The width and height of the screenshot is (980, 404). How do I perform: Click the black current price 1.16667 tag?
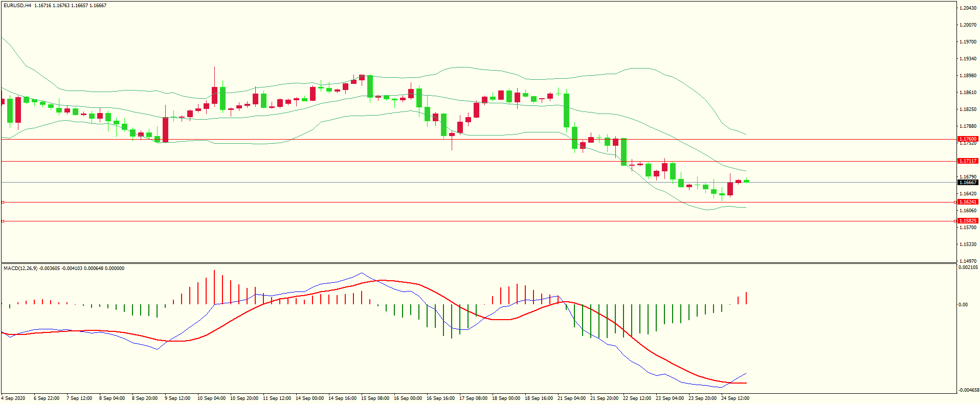(968, 183)
